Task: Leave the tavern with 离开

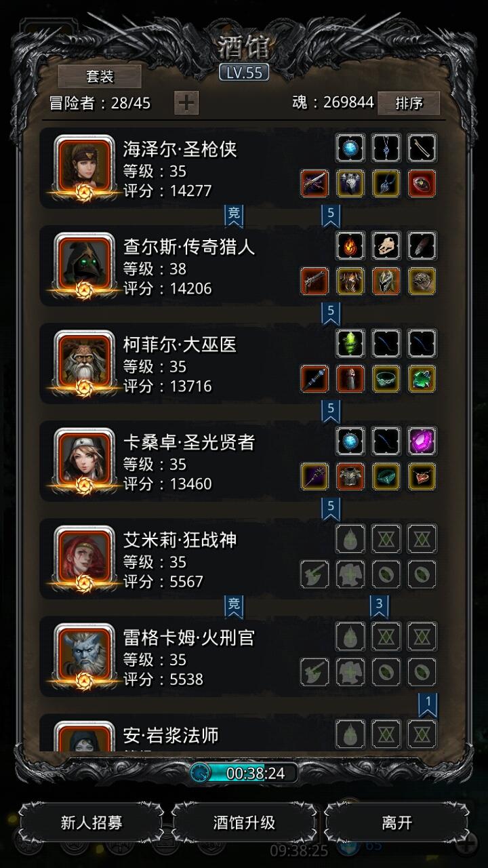Action: point(396,823)
